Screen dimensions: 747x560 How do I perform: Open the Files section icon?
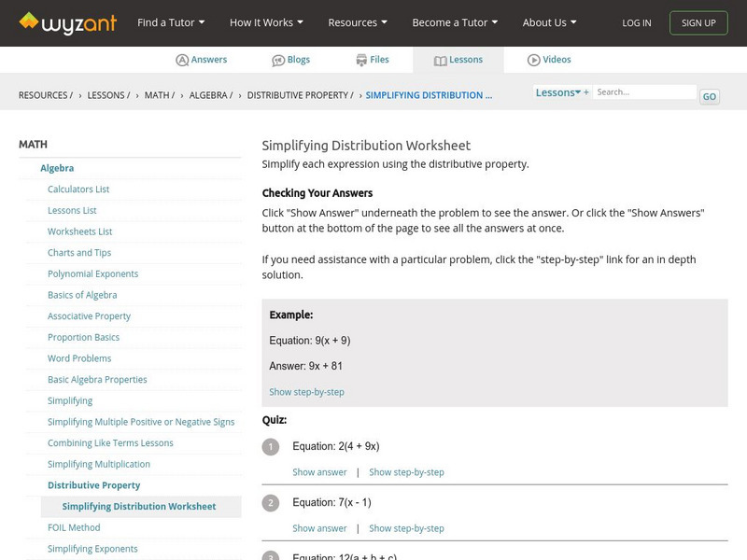tap(361, 60)
